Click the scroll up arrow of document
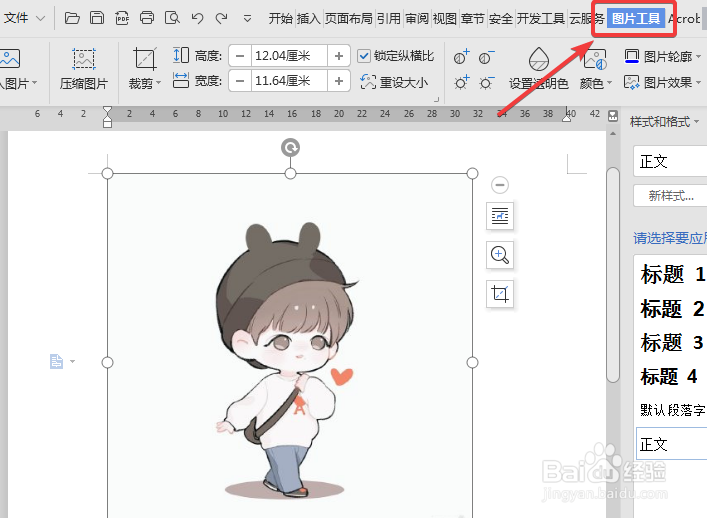The width and height of the screenshot is (707, 518). (613, 133)
